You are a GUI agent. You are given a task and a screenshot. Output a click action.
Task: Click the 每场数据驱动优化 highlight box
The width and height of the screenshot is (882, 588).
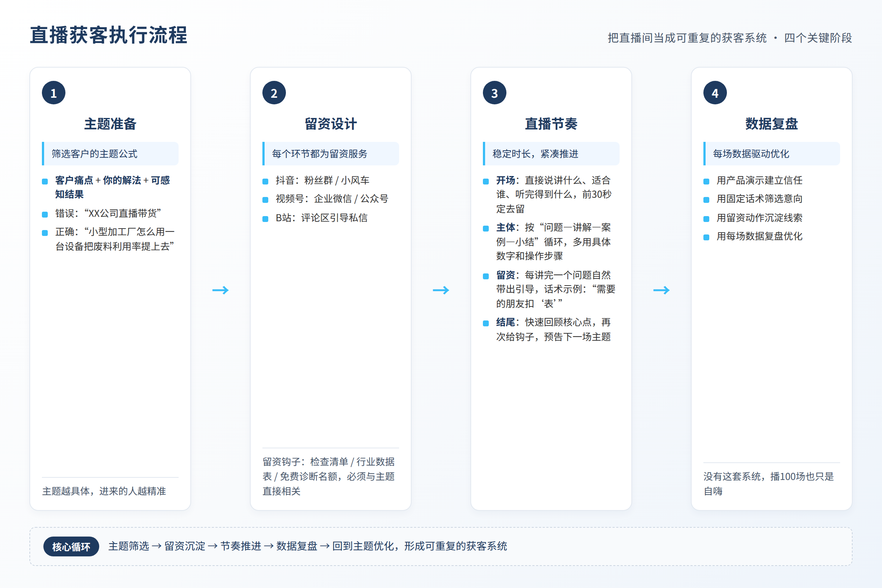point(772,154)
